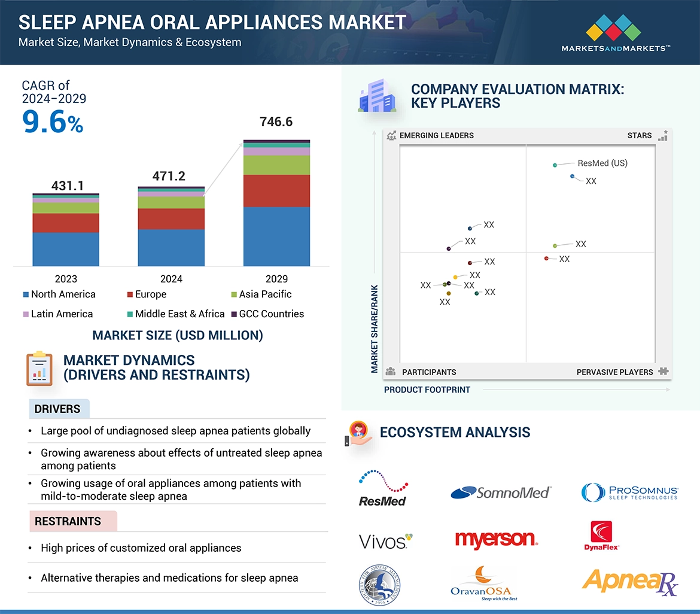The height and width of the screenshot is (614, 700).
Task: Click the ResMed company logo
Action: [383, 489]
